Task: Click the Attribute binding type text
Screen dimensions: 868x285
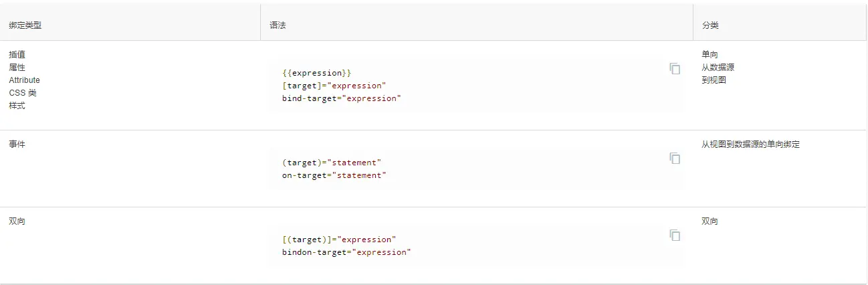Action: (x=25, y=80)
